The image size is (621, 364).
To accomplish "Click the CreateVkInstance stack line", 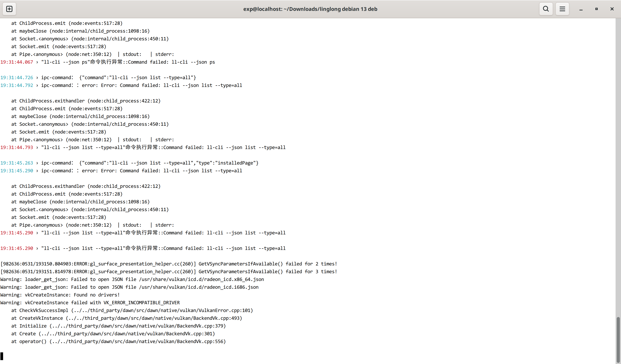I will 127,318.
